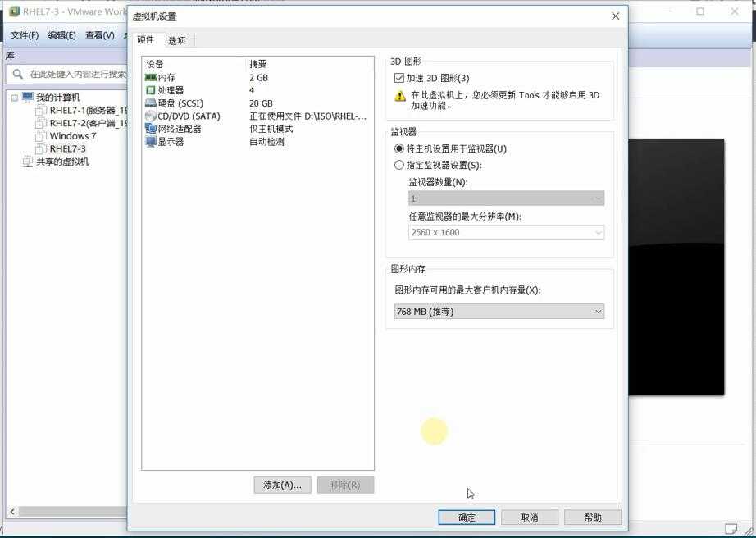Click the VMware Workstation title bar icon

[15, 11]
